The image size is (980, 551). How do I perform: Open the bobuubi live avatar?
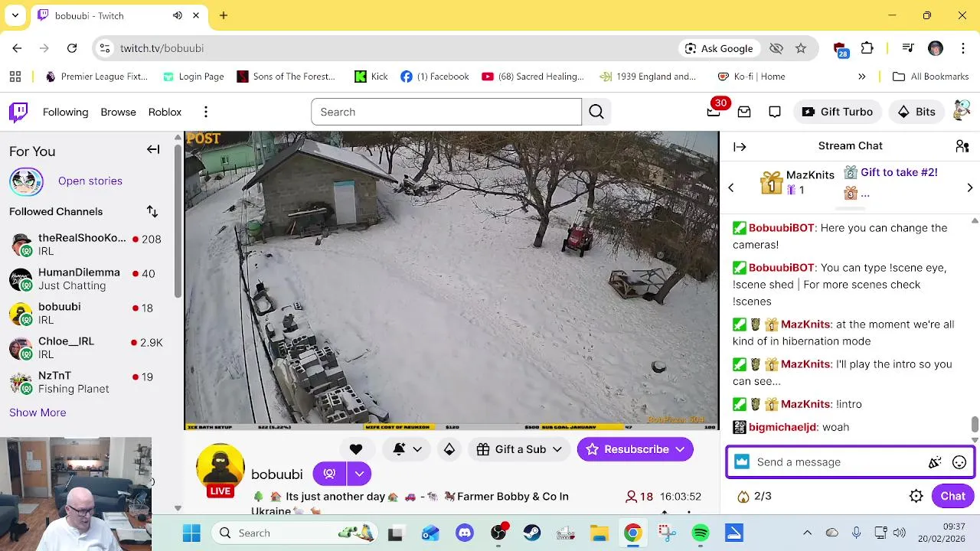coord(220,468)
